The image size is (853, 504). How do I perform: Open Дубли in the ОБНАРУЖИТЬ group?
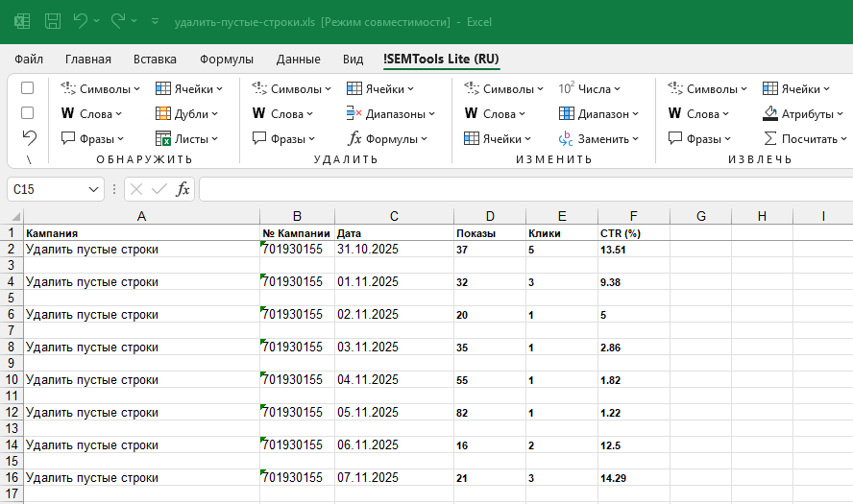(x=188, y=113)
